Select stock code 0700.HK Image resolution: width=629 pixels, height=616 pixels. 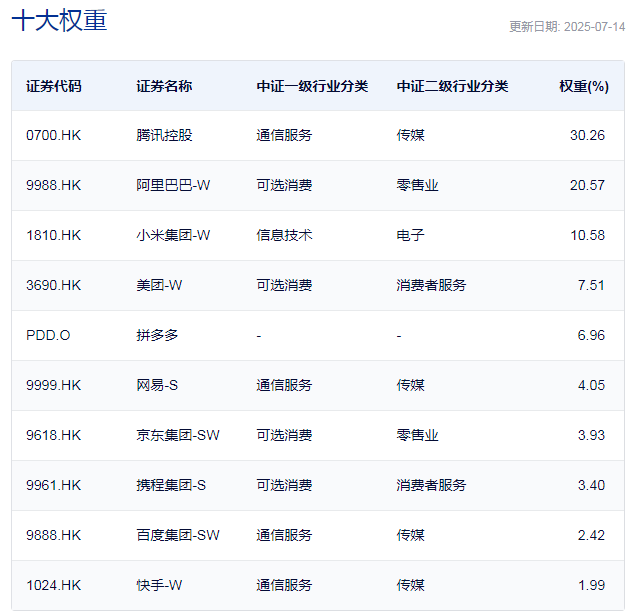coord(54,135)
